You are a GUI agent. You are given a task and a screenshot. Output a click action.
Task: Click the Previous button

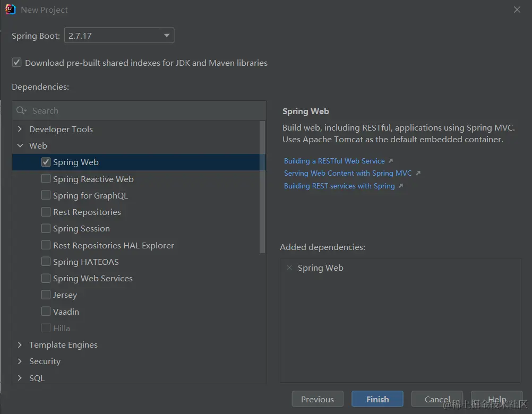318,399
